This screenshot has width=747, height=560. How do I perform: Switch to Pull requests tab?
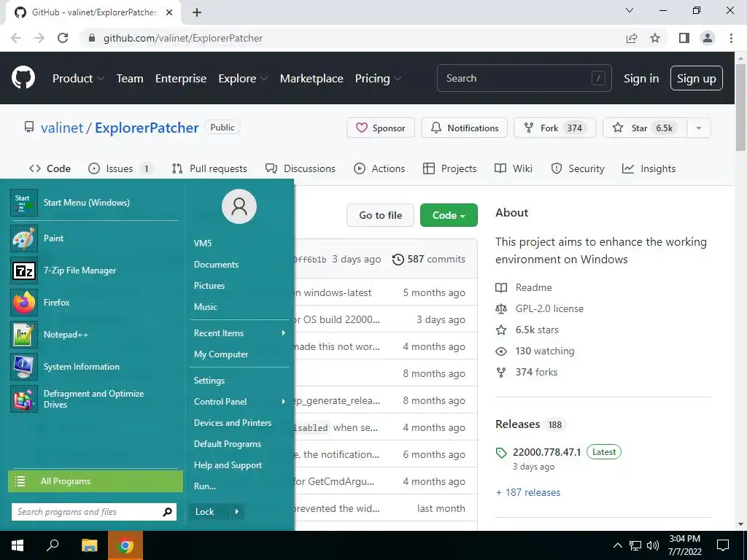[x=209, y=168]
